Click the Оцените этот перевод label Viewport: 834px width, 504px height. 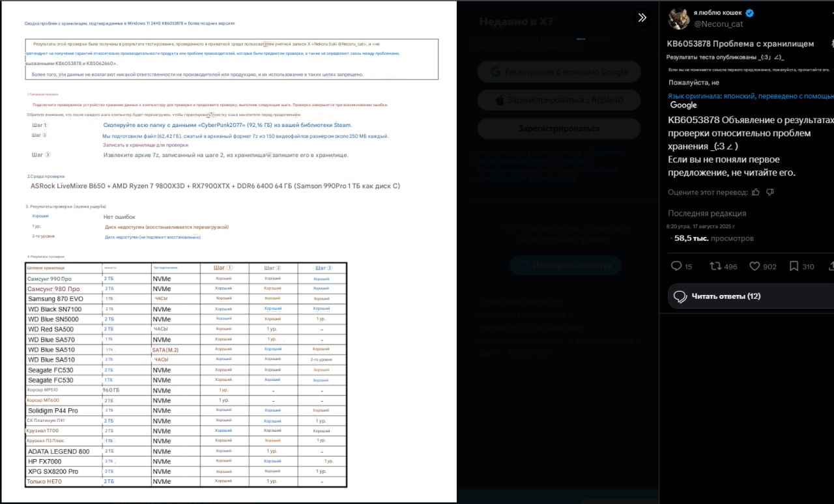click(707, 192)
